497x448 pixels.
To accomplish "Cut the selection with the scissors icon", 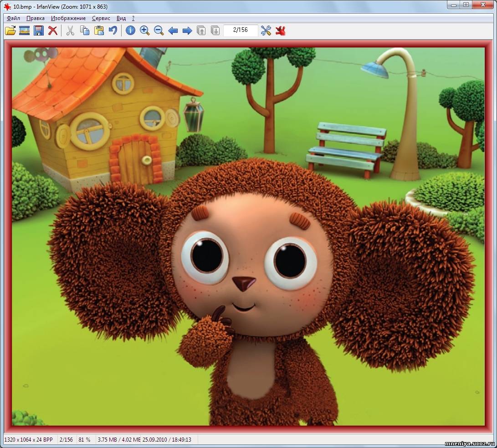I will pos(70,31).
